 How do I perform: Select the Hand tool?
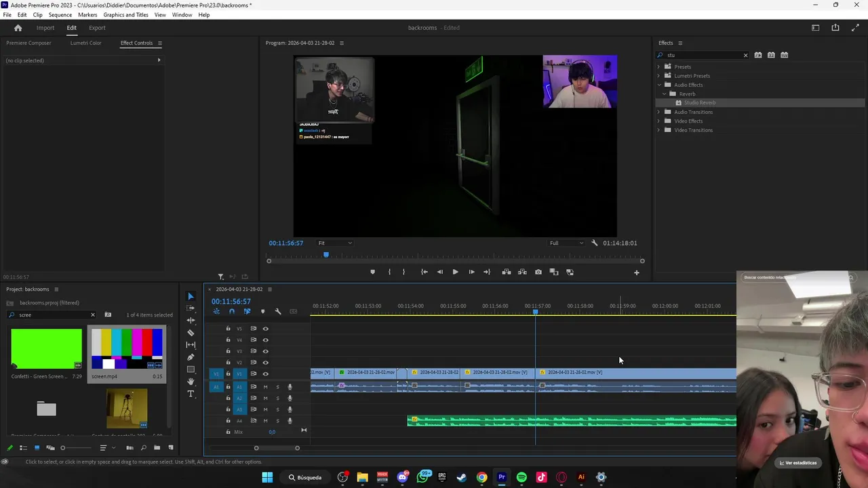191,382
